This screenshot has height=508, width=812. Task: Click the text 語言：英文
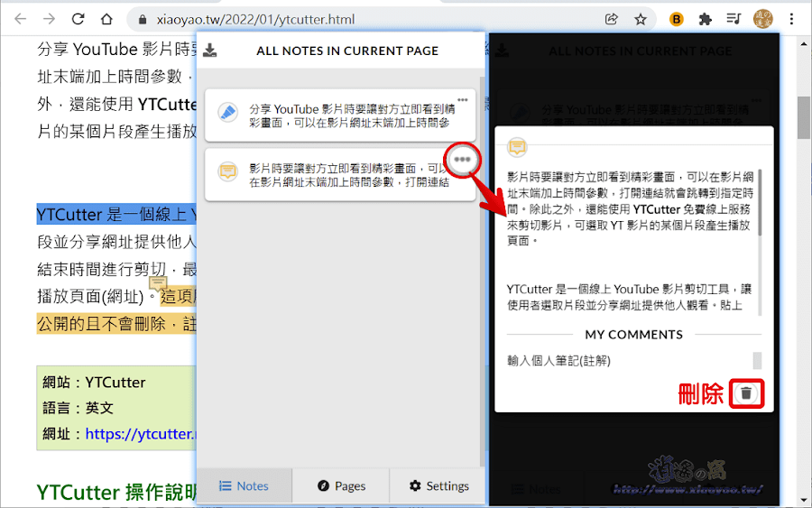pyautogui.click(x=78, y=408)
